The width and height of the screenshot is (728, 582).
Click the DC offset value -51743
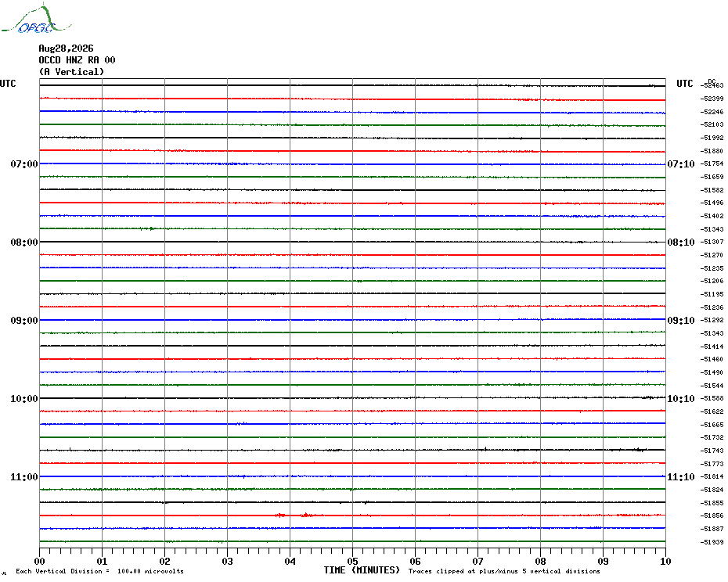pos(712,451)
